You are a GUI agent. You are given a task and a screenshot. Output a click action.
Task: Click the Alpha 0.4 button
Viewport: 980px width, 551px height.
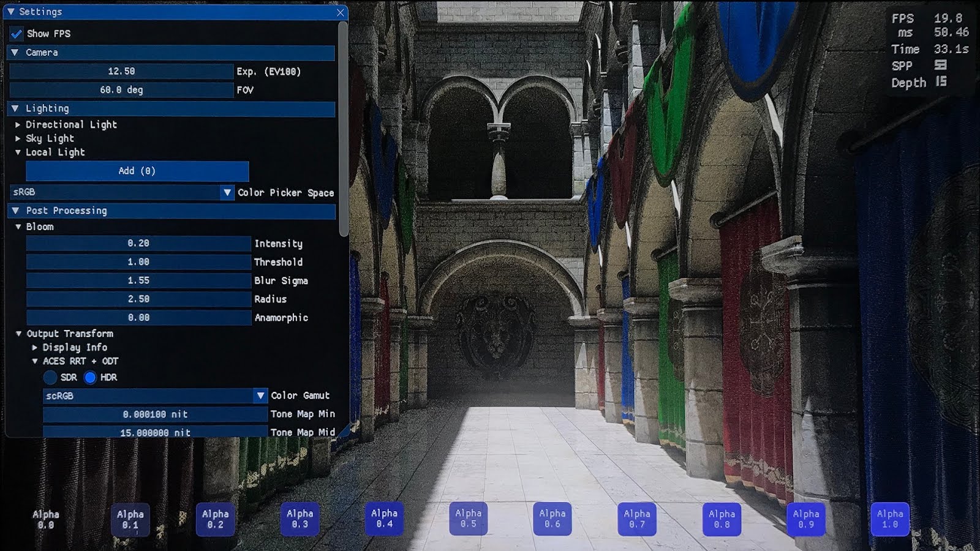tap(384, 519)
